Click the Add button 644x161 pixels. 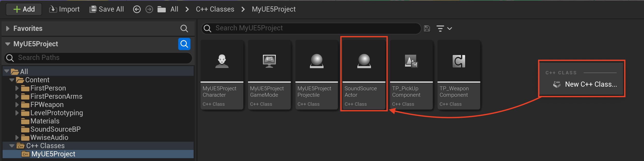[24, 9]
